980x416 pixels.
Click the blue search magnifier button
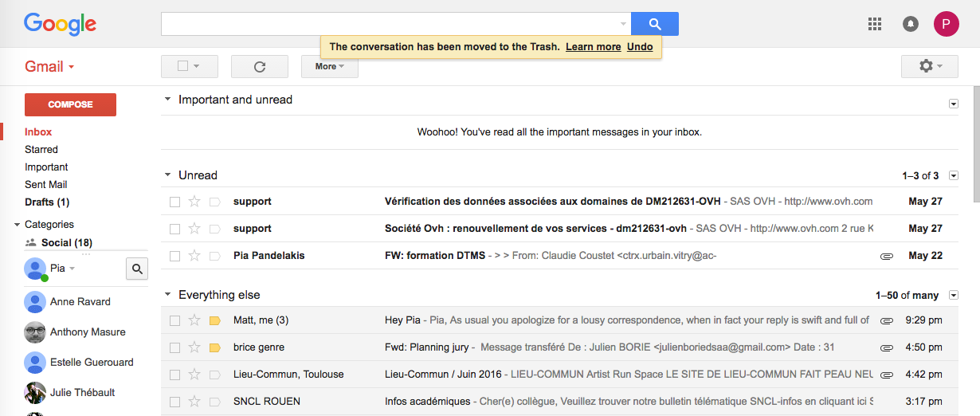click(655, 24)
